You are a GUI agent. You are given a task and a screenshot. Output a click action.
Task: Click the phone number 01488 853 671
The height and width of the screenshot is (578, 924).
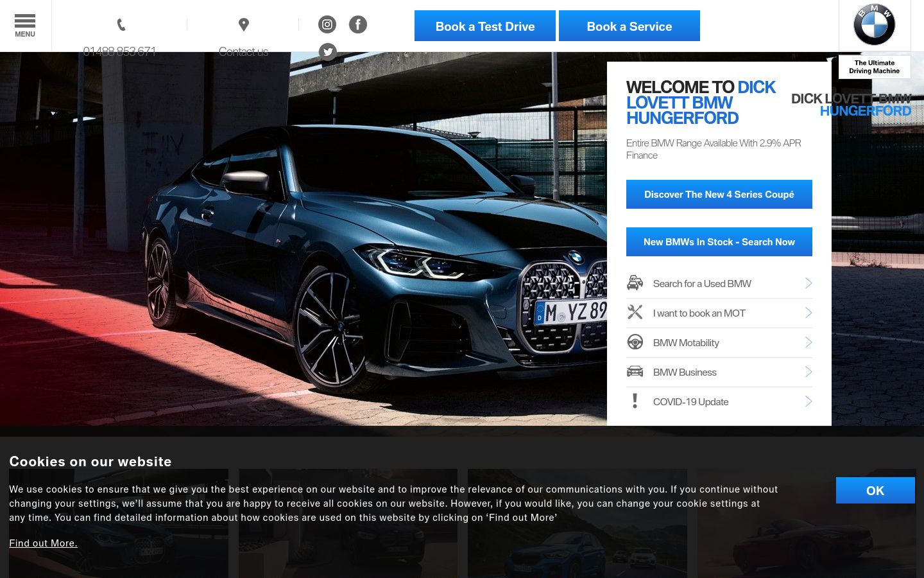pyautogui.click(x=119, y=51)
